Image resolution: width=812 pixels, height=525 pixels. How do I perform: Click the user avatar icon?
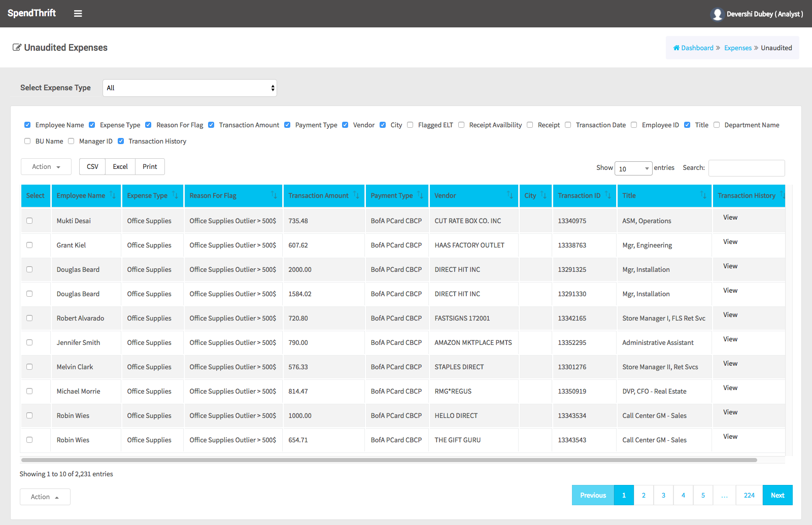717,14
